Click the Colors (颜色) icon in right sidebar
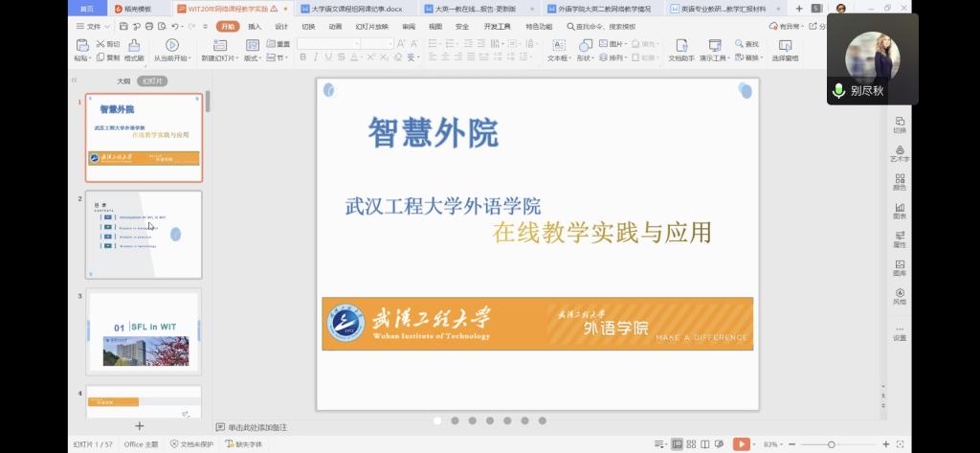 coord(900,178)
